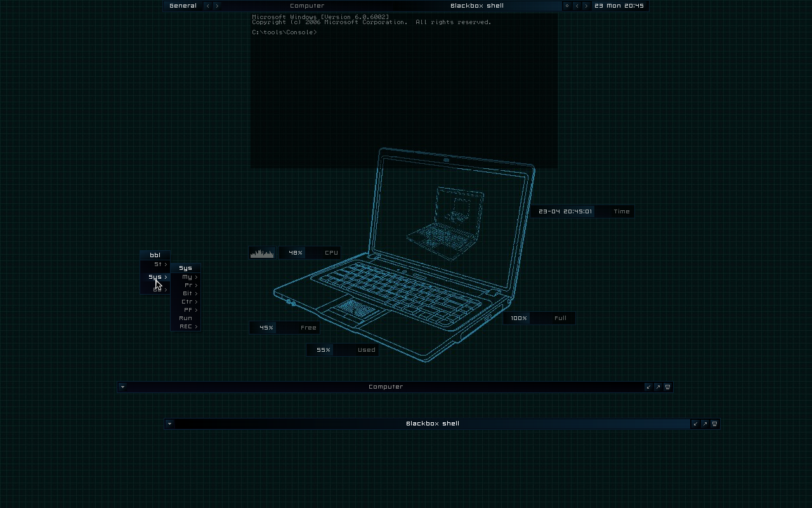
Task: Expand the REC submenu entry
Action: click(186, 326)
